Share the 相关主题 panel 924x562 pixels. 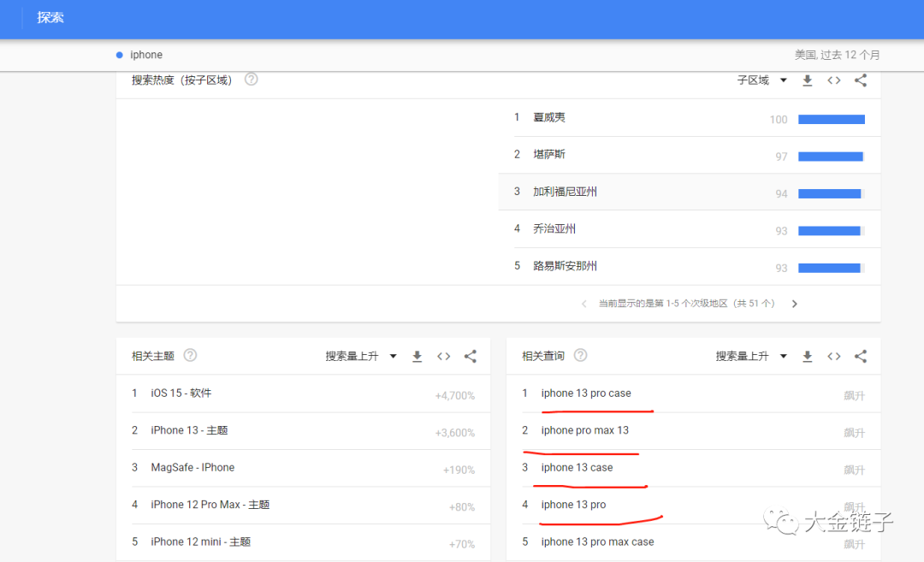pyautogui.click(x=471, y=357)
